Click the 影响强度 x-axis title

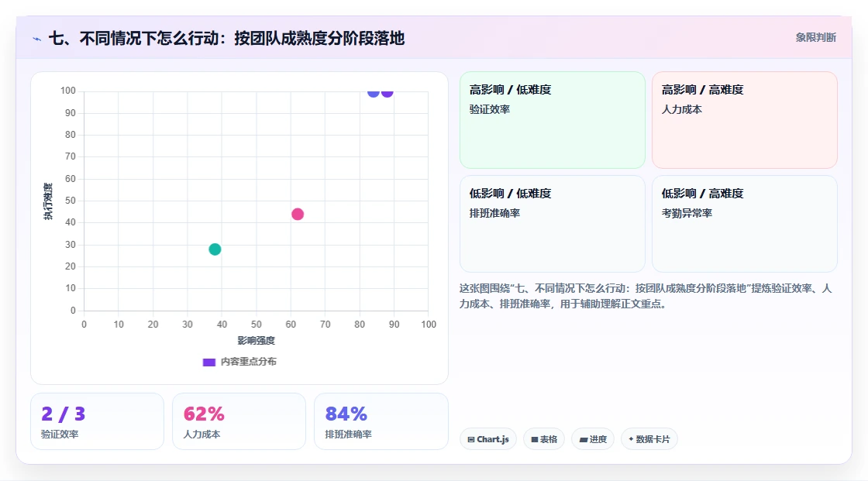(257, 340)
